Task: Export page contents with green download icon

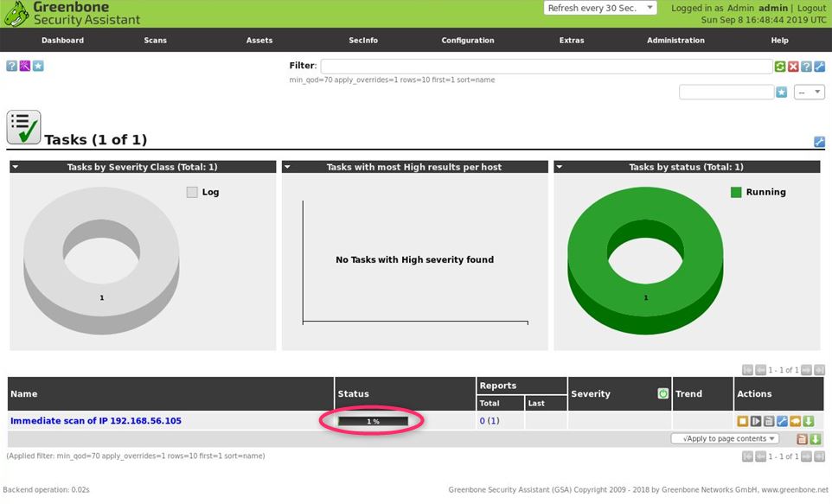Action: pos(816,439)
